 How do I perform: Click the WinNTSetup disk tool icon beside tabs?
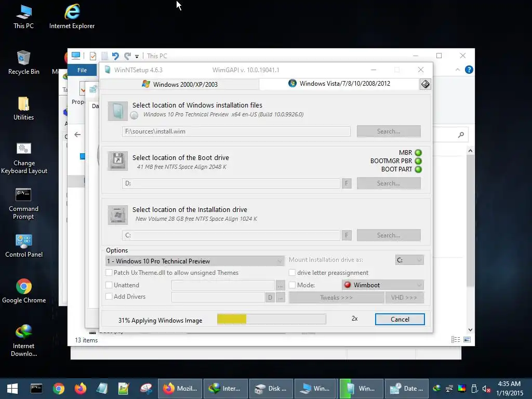[x=425, y=84]
